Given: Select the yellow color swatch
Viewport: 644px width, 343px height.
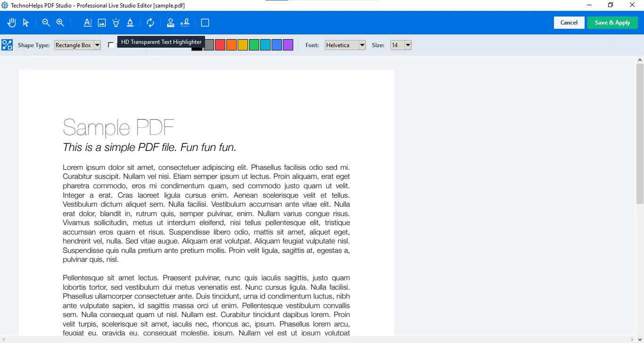Looking at the screenshot, I should pos(243,45).
